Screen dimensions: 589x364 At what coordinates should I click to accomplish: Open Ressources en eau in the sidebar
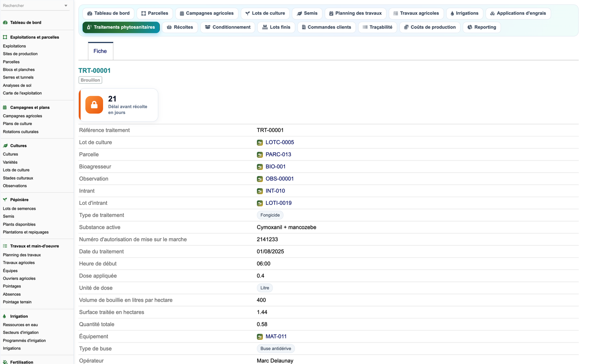[20, 325]
